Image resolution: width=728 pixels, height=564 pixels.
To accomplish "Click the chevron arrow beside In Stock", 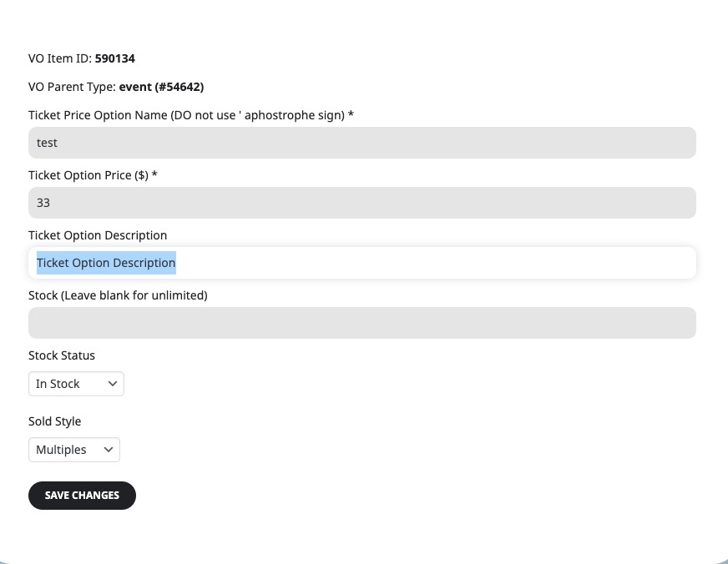I will click(x=113, y=384).
